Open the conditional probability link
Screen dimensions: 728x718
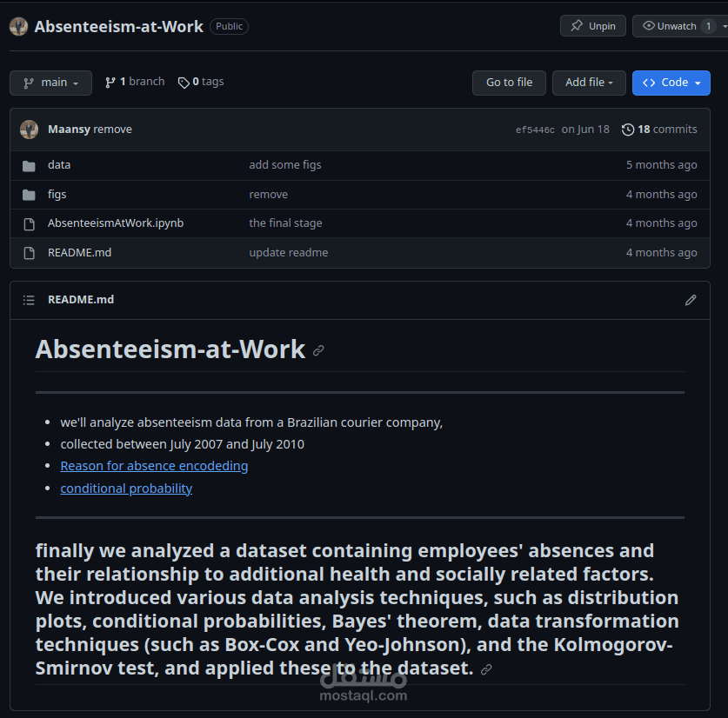[126, 488]
